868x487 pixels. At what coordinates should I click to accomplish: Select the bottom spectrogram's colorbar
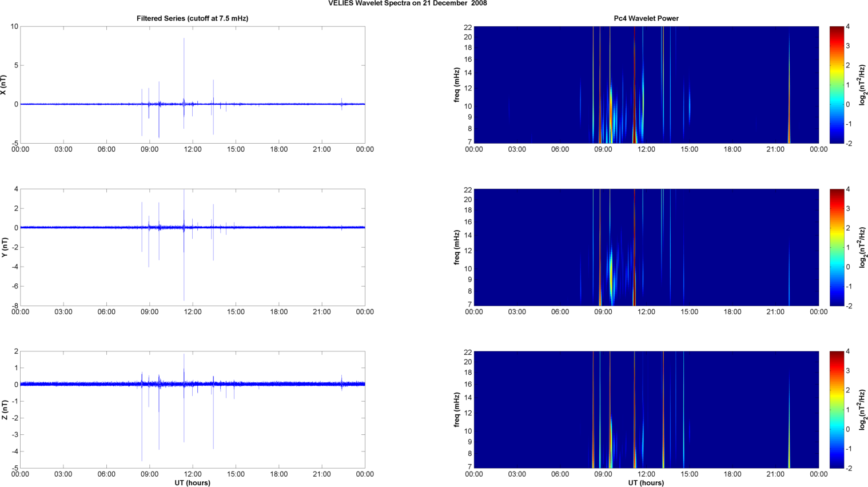point(836,410)
